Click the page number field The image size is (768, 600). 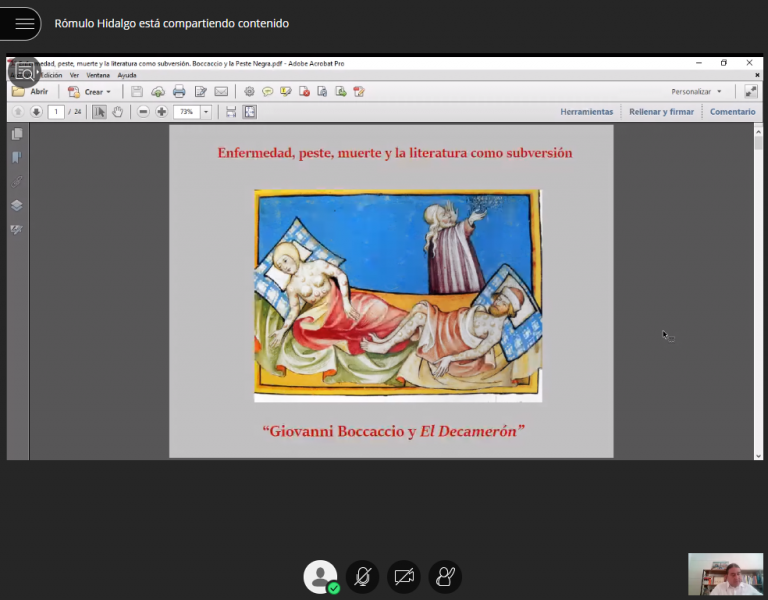(x=56, y=112)
